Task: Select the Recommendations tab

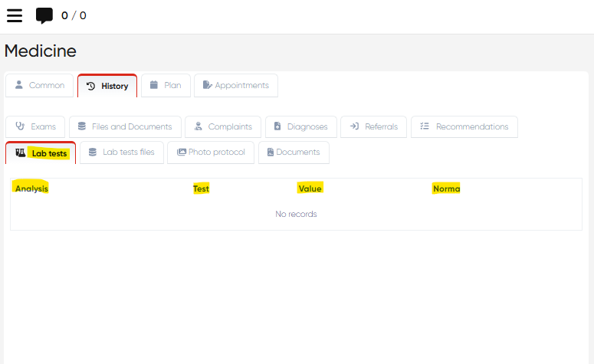Action: 464,126
